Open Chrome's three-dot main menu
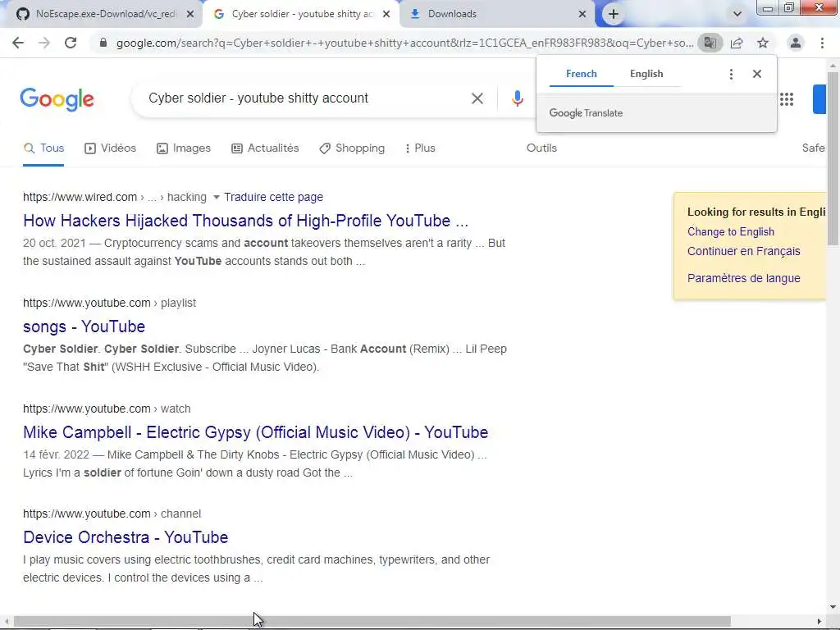Viewport: 840px width, 630px height. click(x=822, y=43)
